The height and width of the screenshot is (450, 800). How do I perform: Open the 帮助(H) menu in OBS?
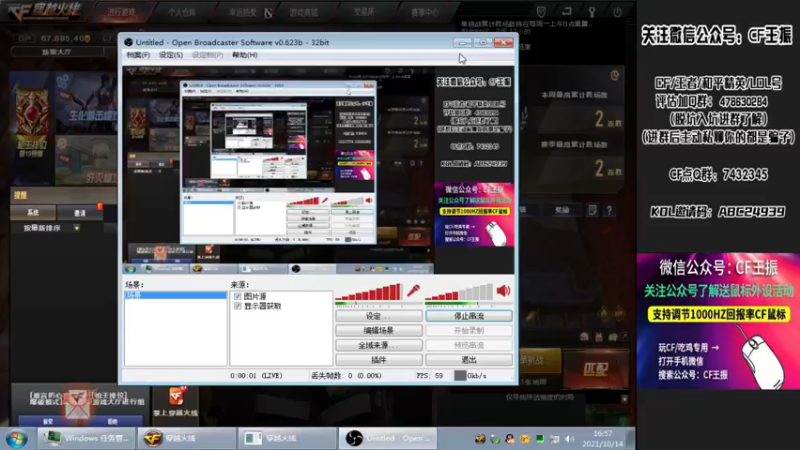coord(245,55)
